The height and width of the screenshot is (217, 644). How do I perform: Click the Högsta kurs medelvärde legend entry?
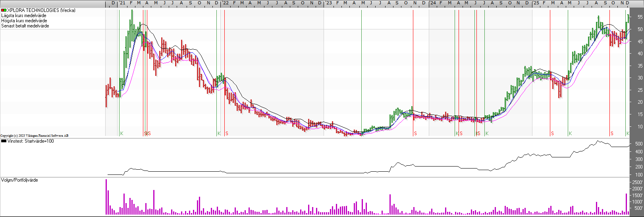tap(24, 21)
